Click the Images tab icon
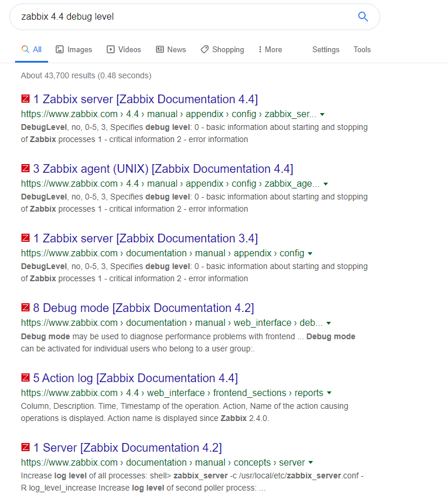 (60, 49)
